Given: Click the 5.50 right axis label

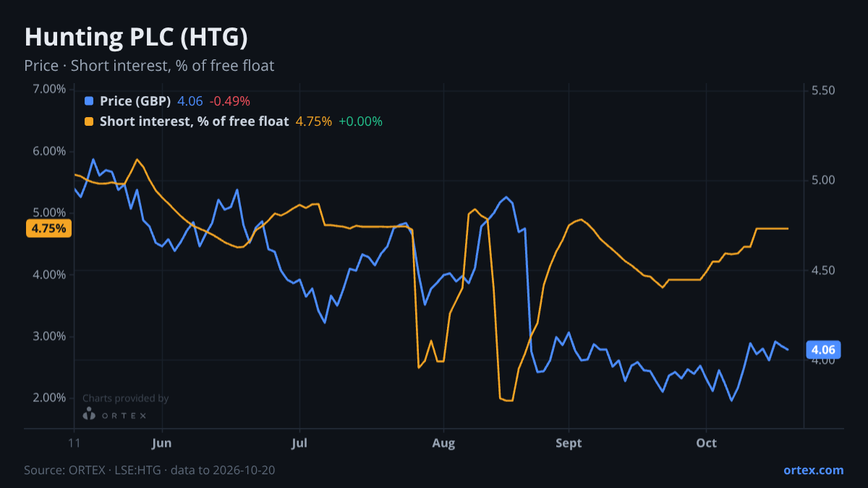Looking at the screenshot, I should [x=824, y=90].
